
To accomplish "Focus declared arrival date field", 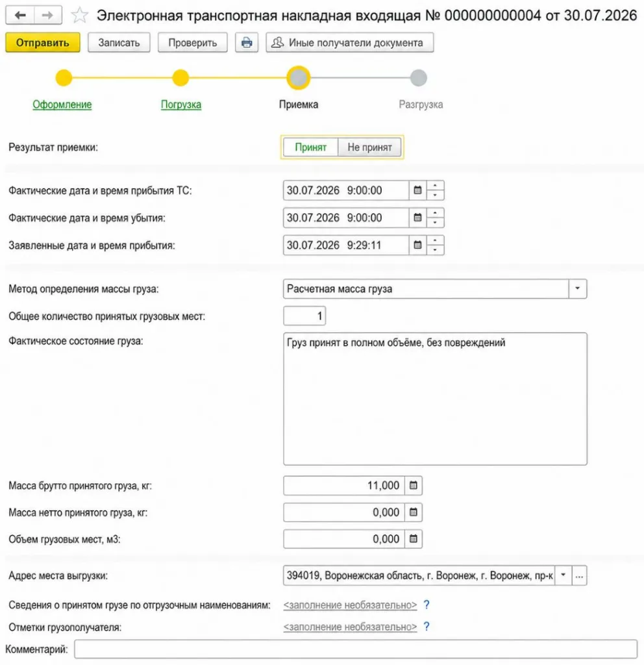I will (346, 245).
